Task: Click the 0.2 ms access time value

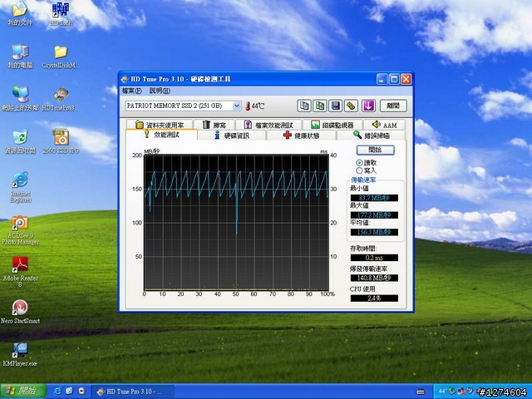Action: pyautogui.click(x=374, y=258)
